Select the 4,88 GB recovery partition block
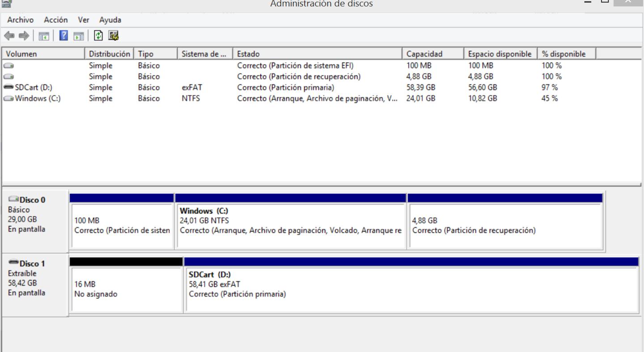The image size is (644, 352). coord(505,226)
